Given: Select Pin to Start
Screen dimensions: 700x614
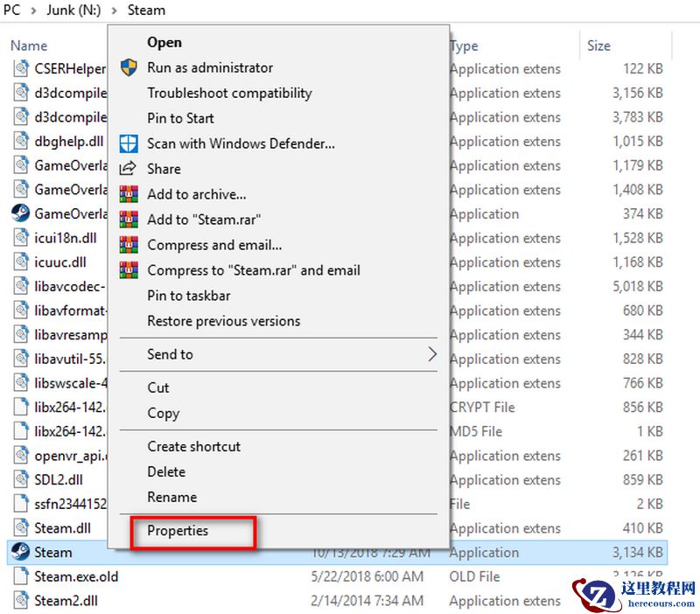Looking at the screenshot, I should point(180,118).
